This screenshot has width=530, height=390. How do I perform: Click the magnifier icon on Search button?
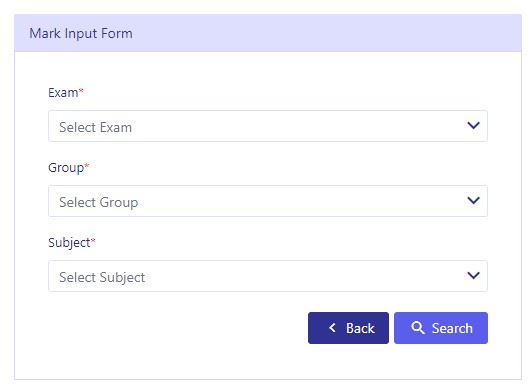pos(418,328)
